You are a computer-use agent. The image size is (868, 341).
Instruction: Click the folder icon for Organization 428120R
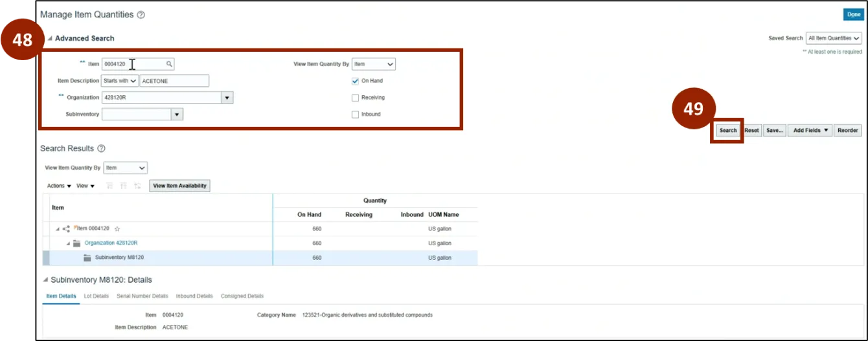[x=76, y=243]
